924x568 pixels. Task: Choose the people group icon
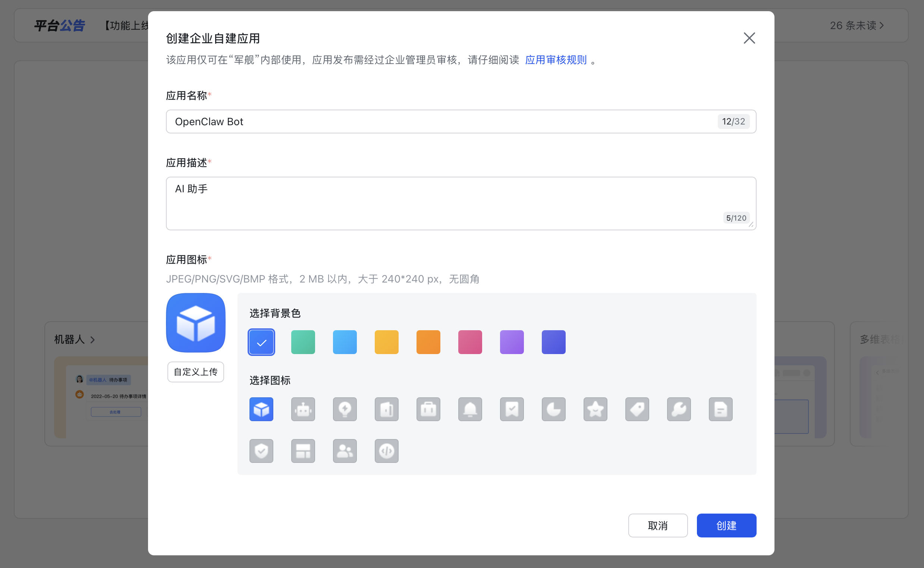[x=345, y=451]
